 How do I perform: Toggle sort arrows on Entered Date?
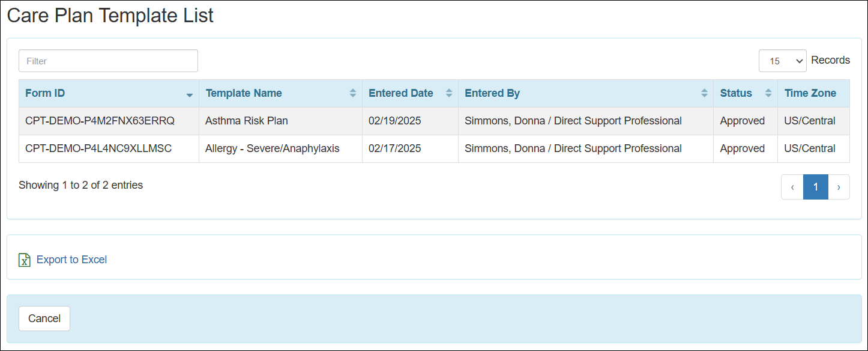click(x=449, y=93)
